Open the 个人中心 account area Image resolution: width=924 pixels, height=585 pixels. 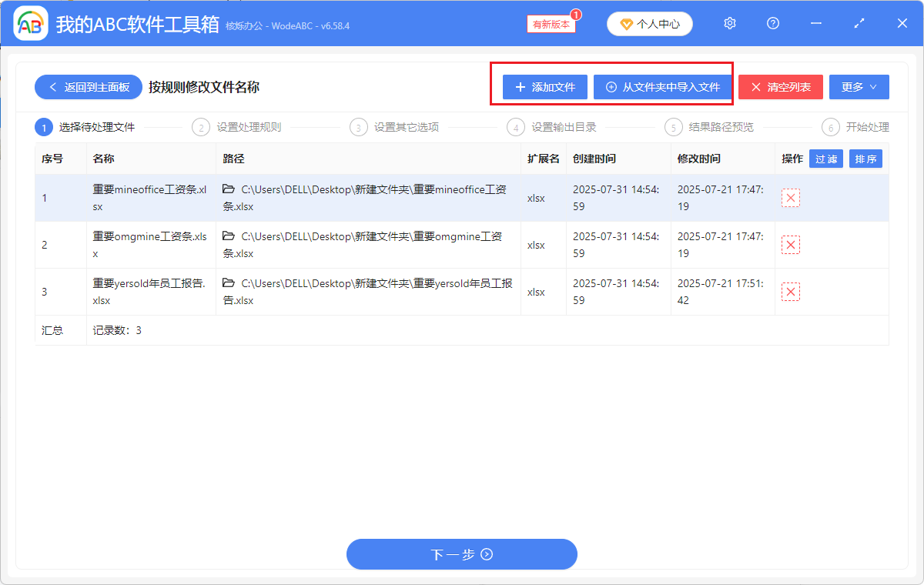(649, 24)
